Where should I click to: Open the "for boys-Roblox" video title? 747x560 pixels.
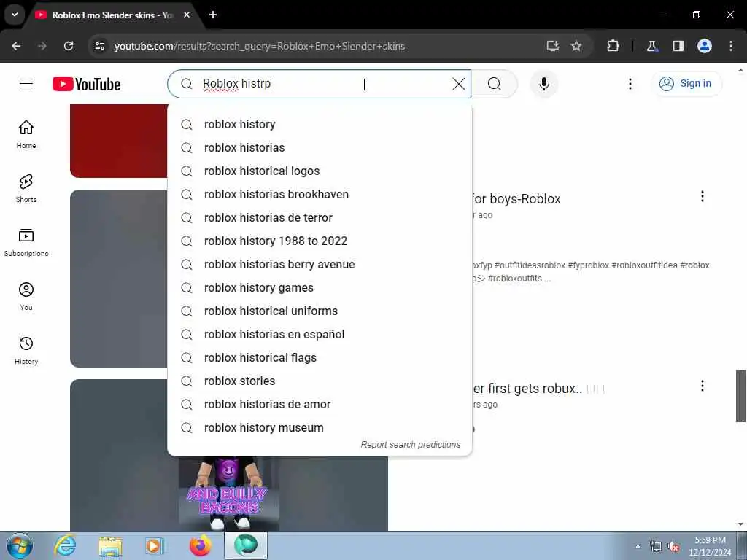[517, 198]
